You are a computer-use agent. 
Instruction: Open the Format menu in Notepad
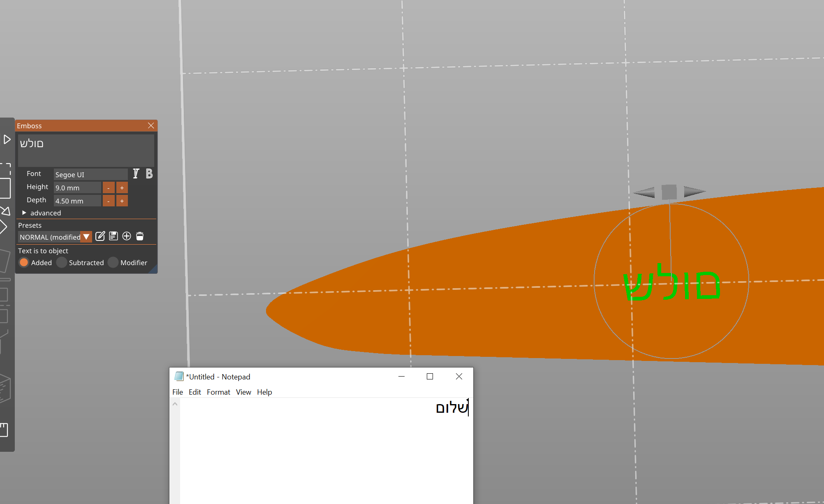coord(218,392)
